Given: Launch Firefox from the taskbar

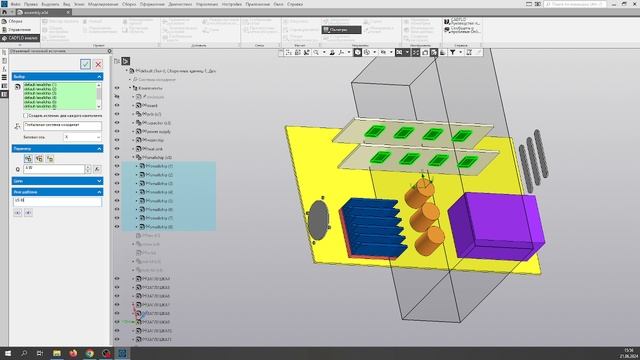Looking at the screenshot, I should point(73,353).
